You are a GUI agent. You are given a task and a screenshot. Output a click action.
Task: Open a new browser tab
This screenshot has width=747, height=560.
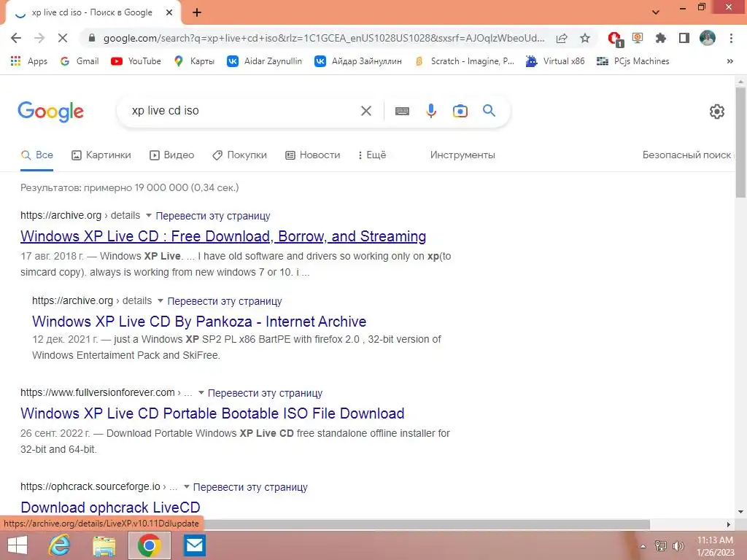click(197, 13)
